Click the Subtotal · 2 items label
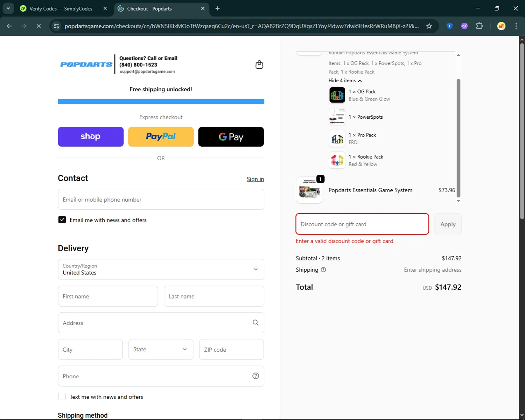Image resolution: width=525 pixels, height=420 pixels. point(318,258)
